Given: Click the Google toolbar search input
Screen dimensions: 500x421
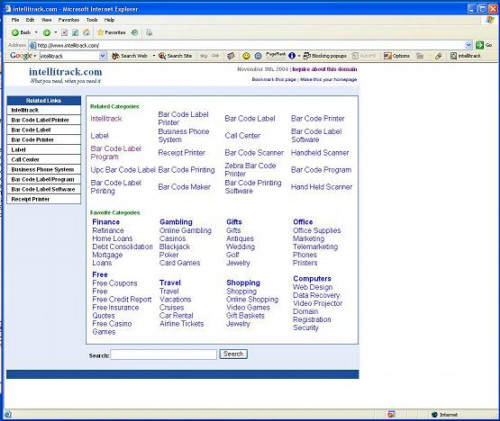Looking at the screenshot, I should (69, 56).
